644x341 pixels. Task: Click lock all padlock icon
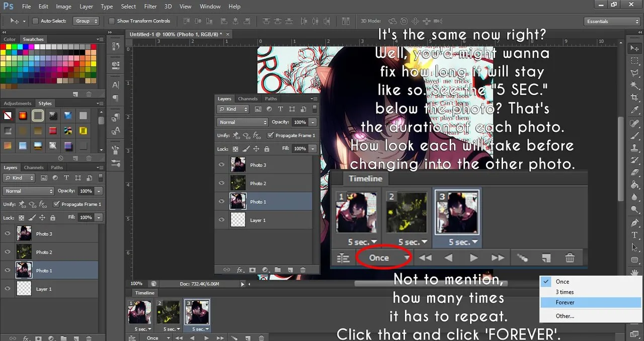pyautogui.click(x=53, y=218)
